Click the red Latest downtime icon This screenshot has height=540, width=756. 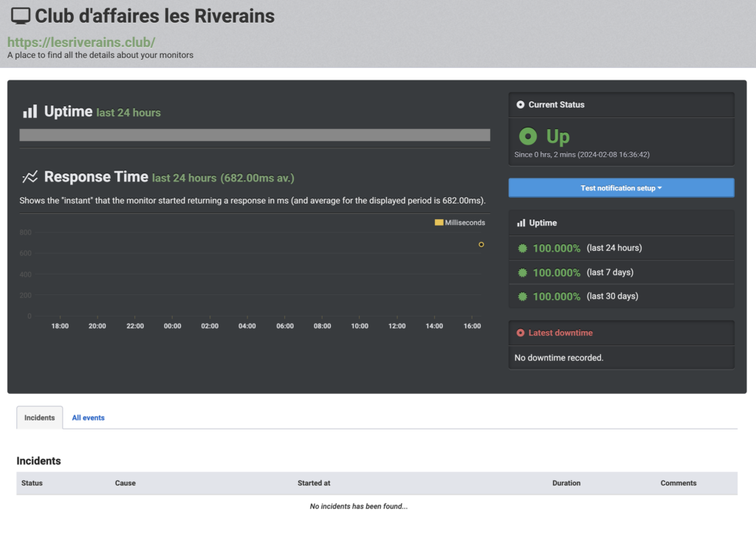tap(520, 333)
